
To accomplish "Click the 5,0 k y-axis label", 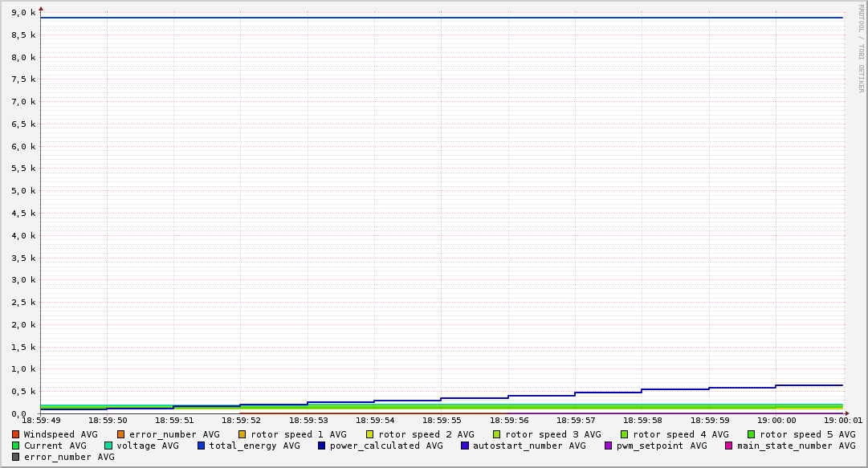I will (x=23, y=191).
